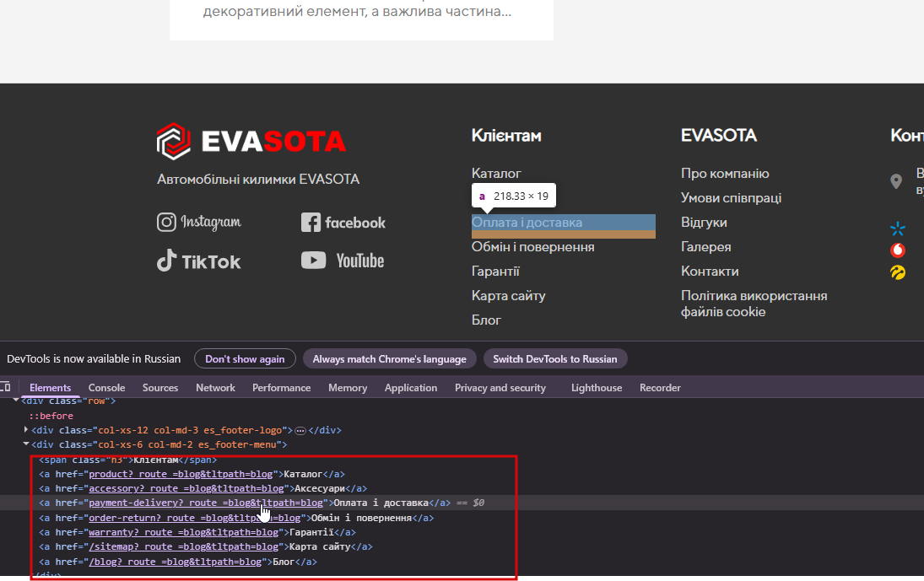
Task: Open the YouTube social link
Action: click(343, 261)
